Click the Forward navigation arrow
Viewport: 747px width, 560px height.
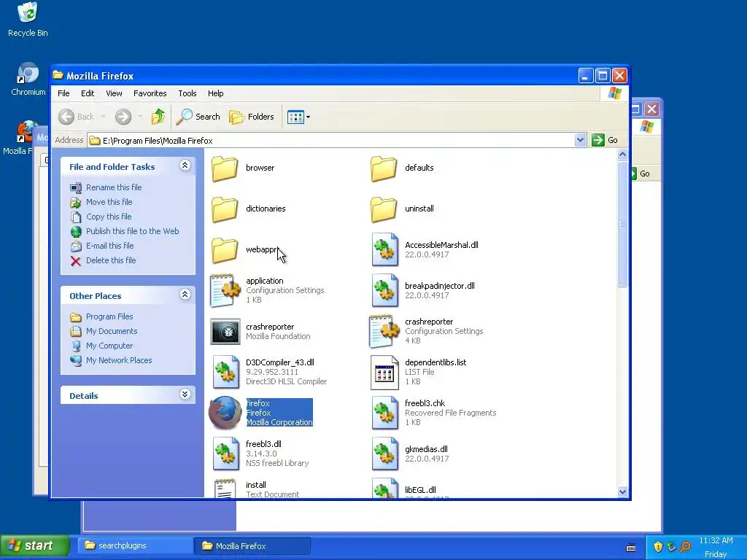(x=123, y=117)
